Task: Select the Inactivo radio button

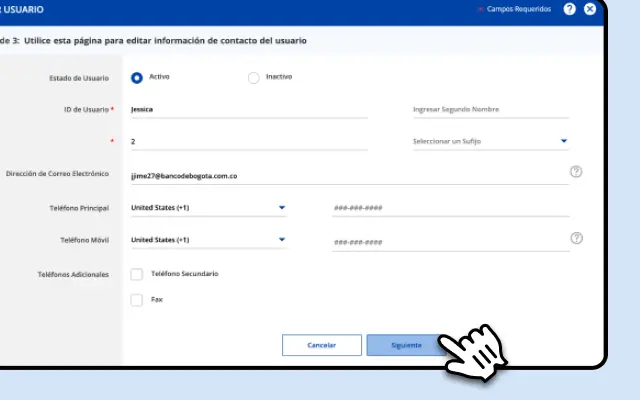Action: tap(253, 78)
